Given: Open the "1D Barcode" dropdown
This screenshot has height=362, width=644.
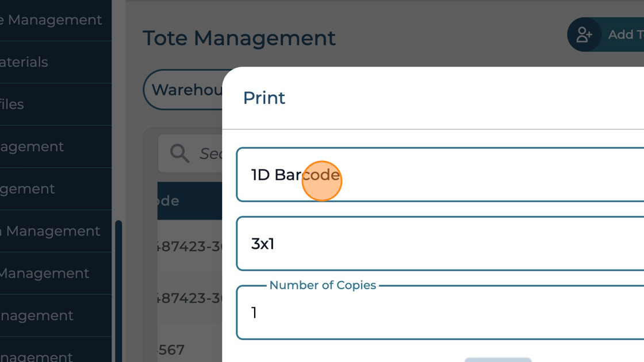Looking at the screenshot, I should [440, 175].
